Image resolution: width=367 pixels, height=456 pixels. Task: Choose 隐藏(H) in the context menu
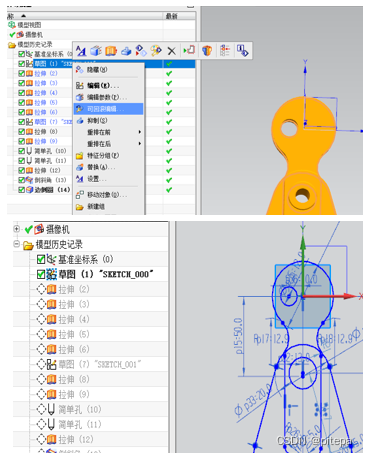coord(109,70)
